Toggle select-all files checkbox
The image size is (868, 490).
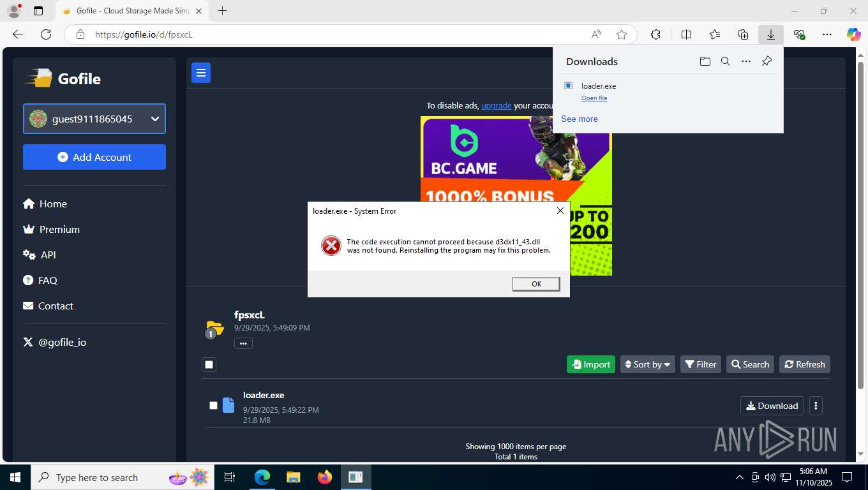point(209,364)
